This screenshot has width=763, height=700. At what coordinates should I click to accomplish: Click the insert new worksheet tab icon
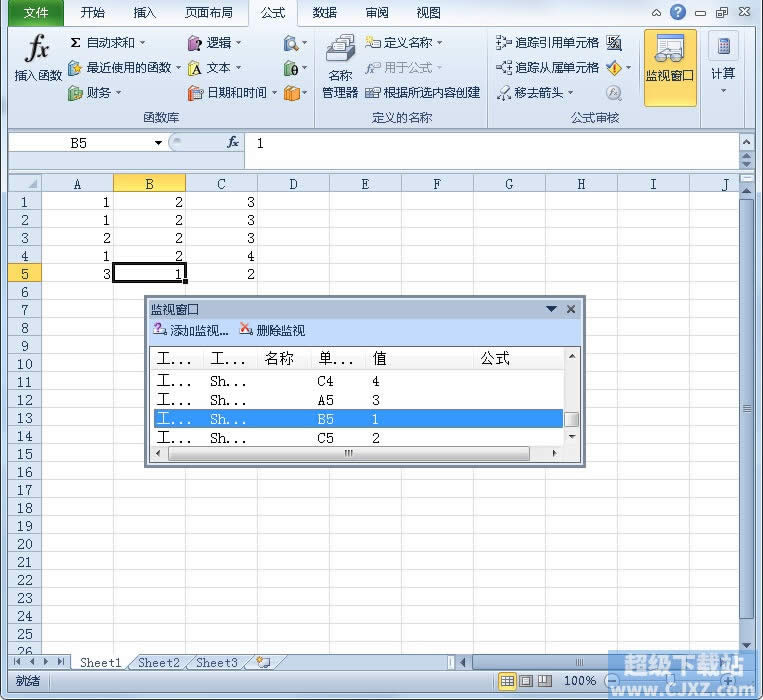pyautogui.click(x=263, y=662)
